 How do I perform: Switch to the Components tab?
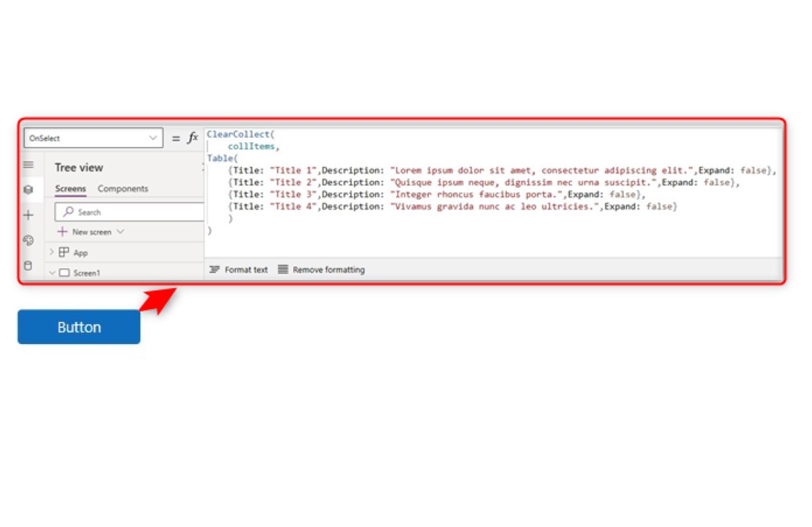click(x=123, y=188)
